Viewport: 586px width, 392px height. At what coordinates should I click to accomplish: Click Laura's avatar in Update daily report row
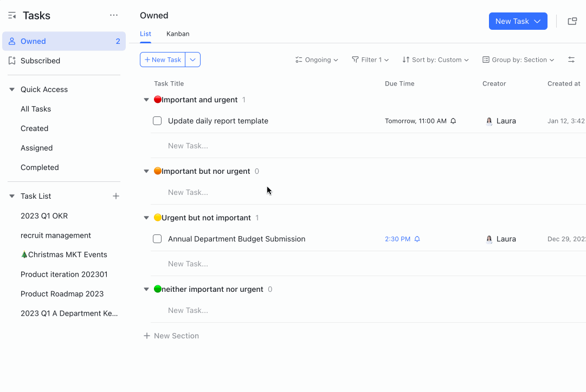(x=489, y=121)
